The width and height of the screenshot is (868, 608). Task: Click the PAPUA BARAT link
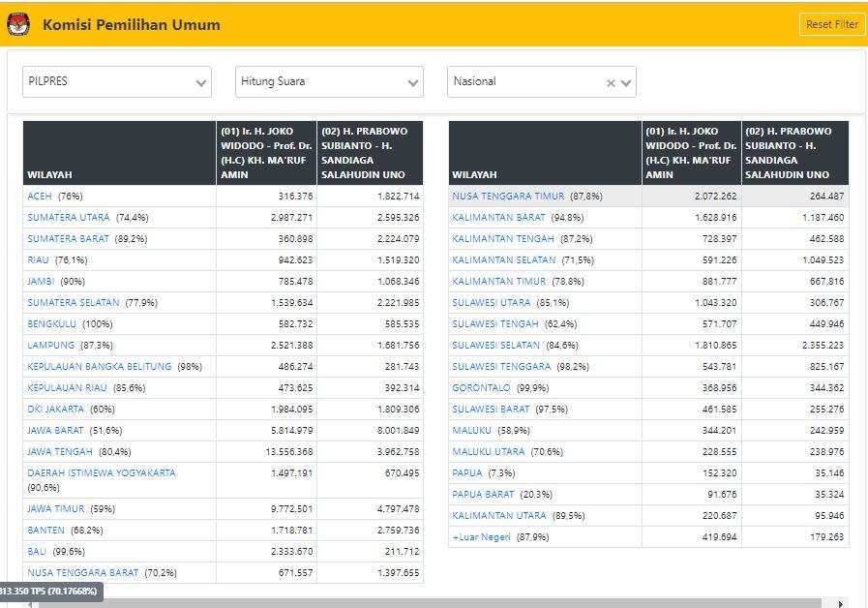point(483,495)
